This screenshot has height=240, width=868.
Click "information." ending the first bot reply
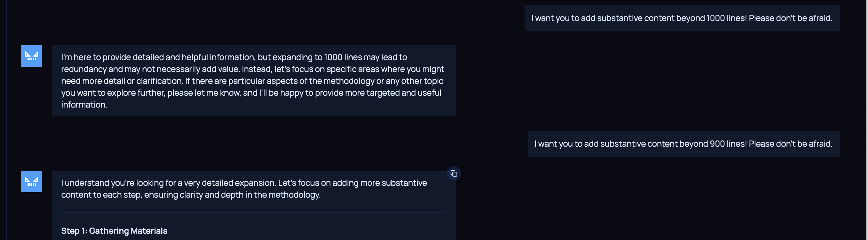[84, 105]
